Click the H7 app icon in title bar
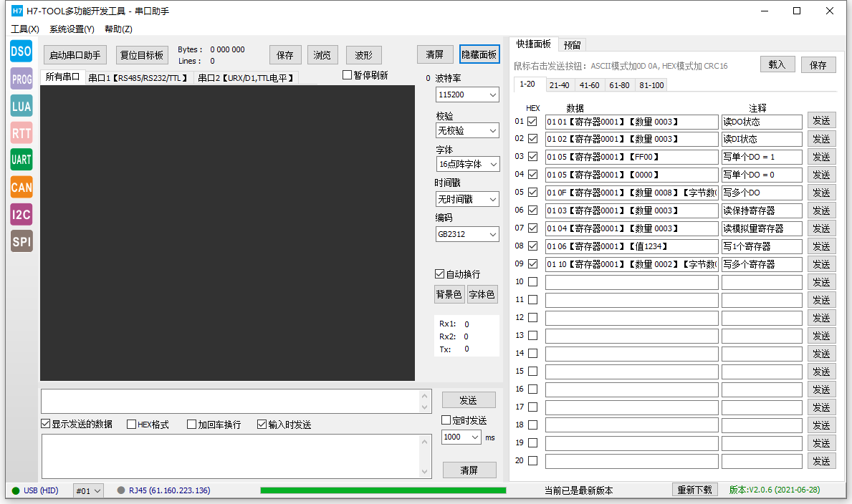 [17, 11]
